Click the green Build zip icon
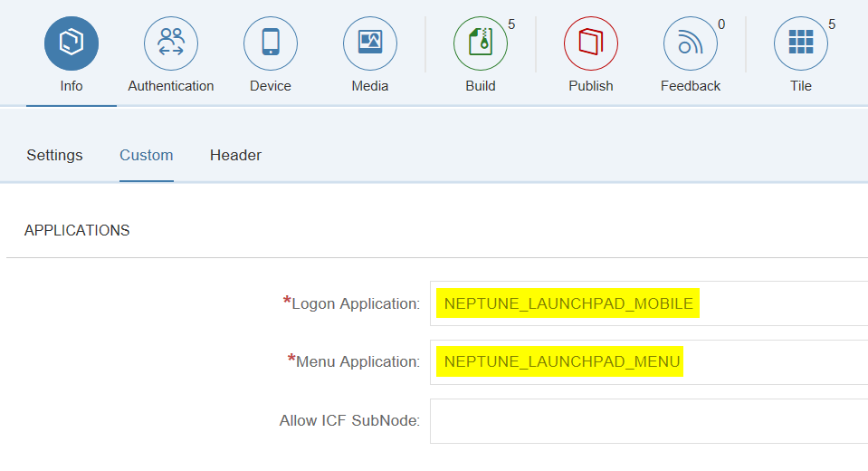The height and width of the screenshot is (471, 868). 481,43
